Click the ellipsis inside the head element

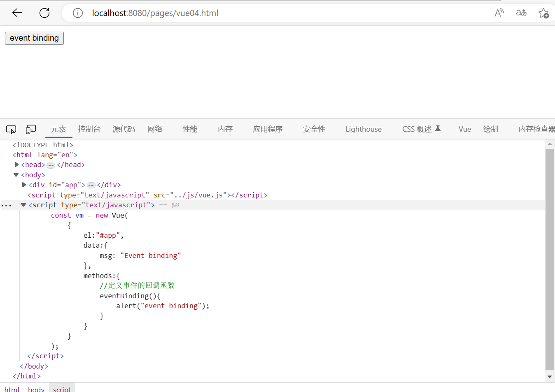pos(51,165)
